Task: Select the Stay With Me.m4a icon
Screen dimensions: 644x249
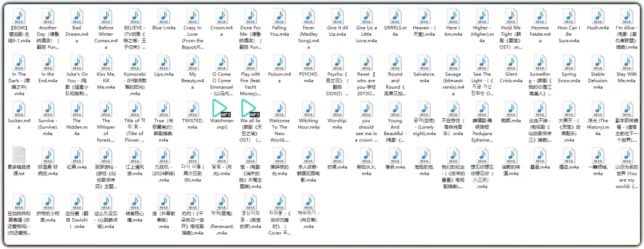Action: (627, 63)
